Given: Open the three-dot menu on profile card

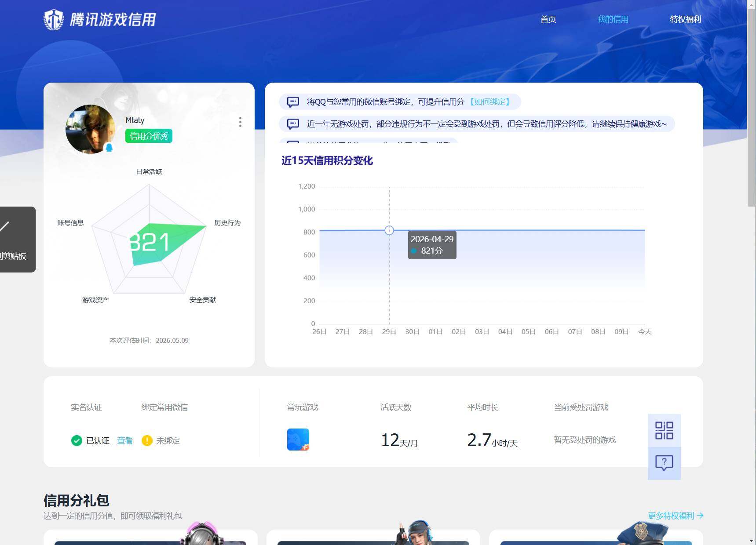Looking at the screenshot, I should pos(240,122).
